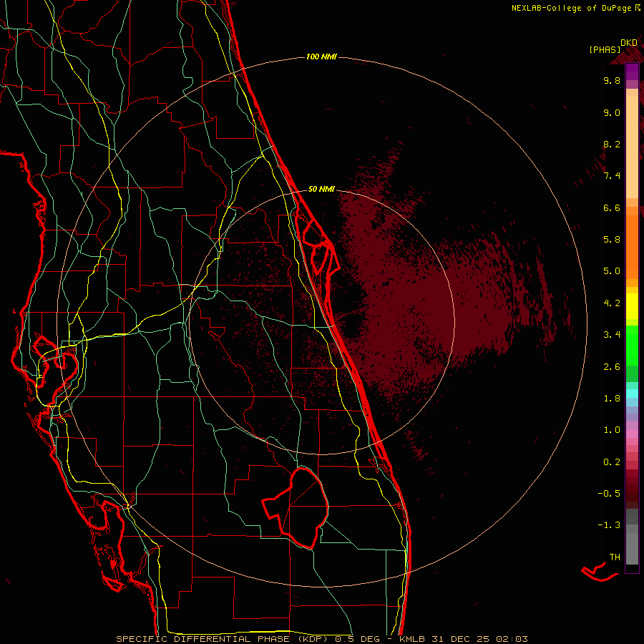Image resolution: width=644 pixels, height=644 pixels.
Task: Click the 5.0 value on color scale
Action: point(612,271)
